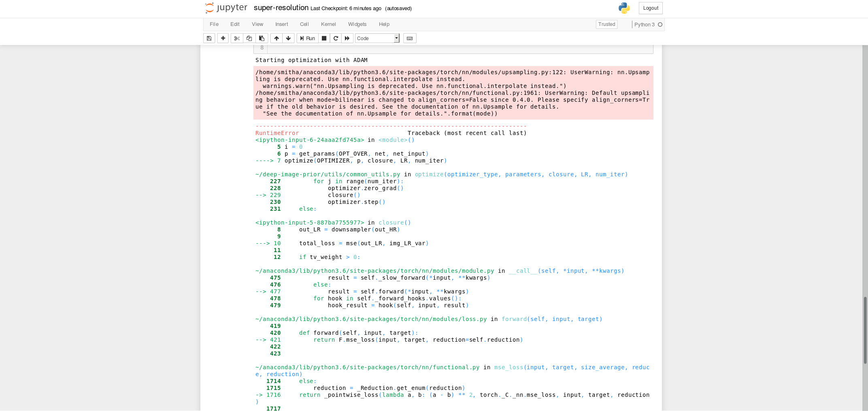The height and width of the screenshot is (411, 868).
Task: Move the selected cell down
Action: click(x=288, y=38)
